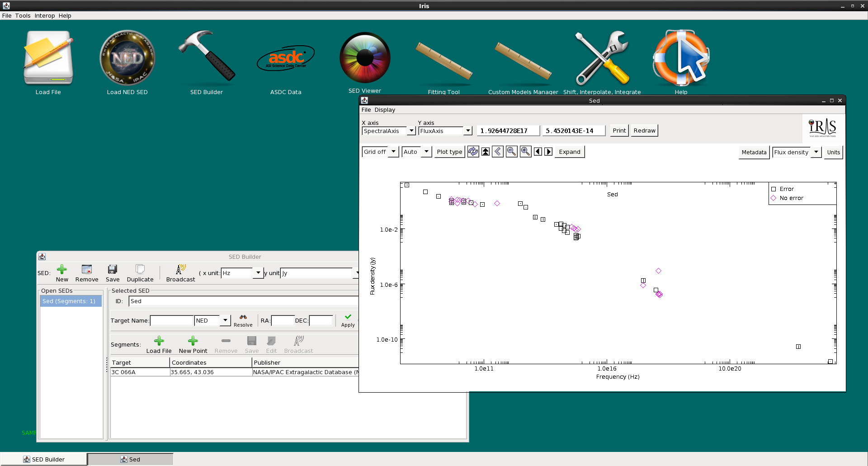This screenshot has height=466, width=868.
Task: Click the Target Name input field
Action: pyautogui.click(x=172, y=321)
